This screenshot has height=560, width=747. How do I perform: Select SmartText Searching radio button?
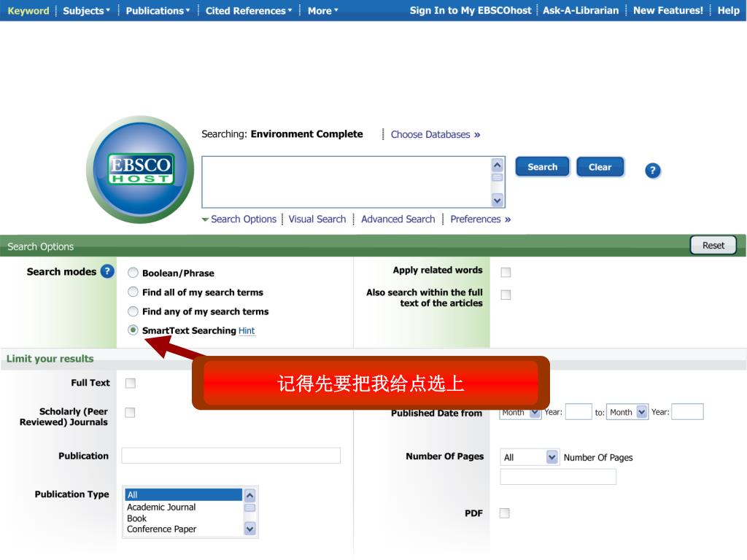point(133,330)
